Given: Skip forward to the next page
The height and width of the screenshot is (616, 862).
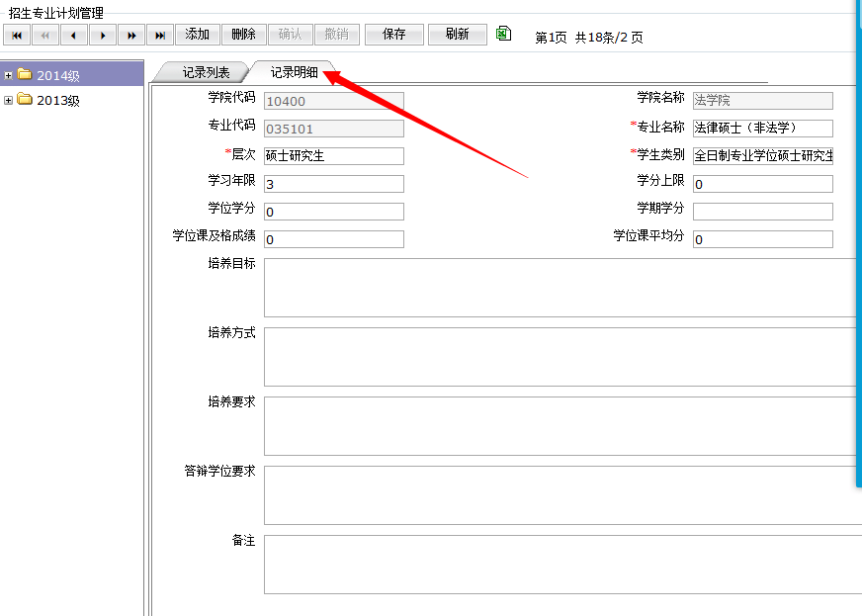Looking at the screenshot, I should point(131,35).
